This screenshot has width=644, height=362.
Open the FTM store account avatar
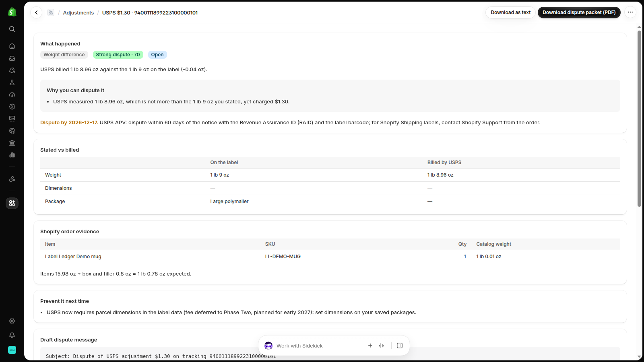coord(12,350)
